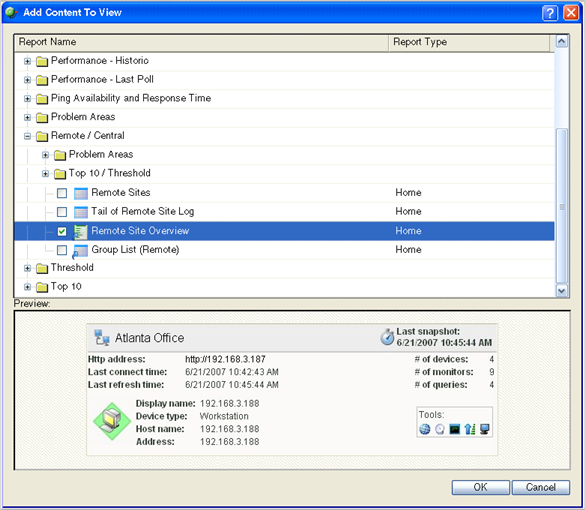Check the Remote Sites checkbox
This screenshot has width=585, height=510.
click(62, 193)
